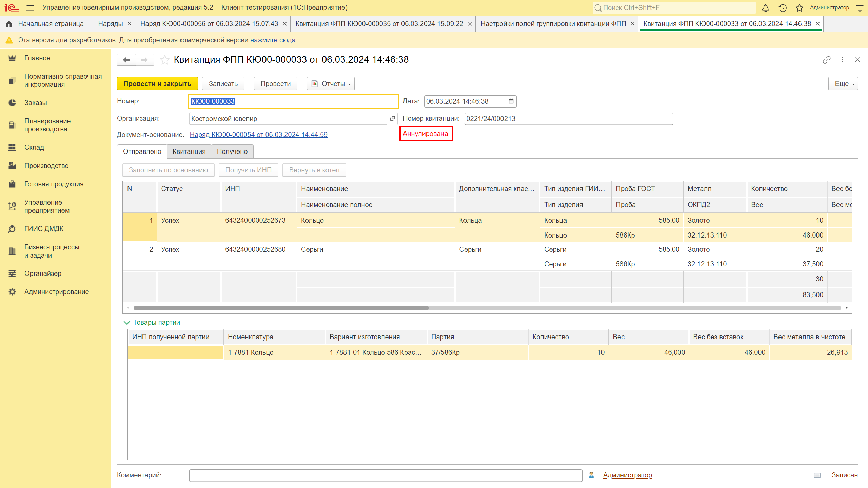This screenshot has height=488, width=868.
Task: Close Настройки полей группировки tab
Action: [632, 24]
